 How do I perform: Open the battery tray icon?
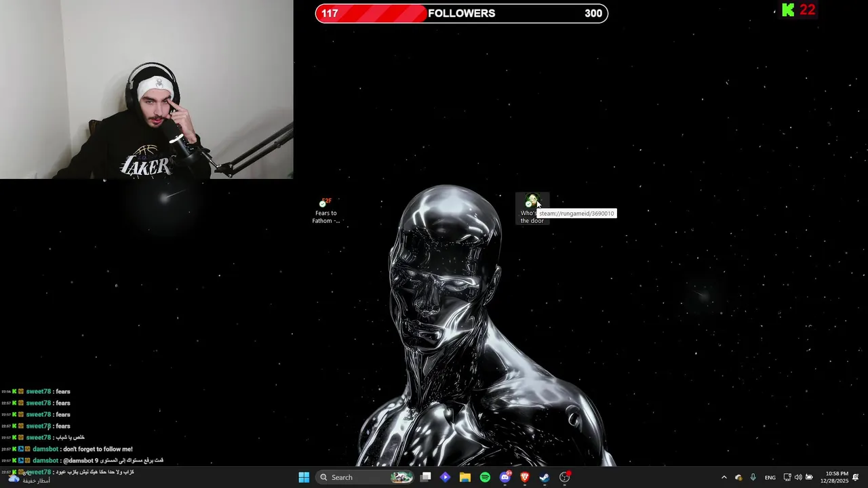tap(809, 477)
